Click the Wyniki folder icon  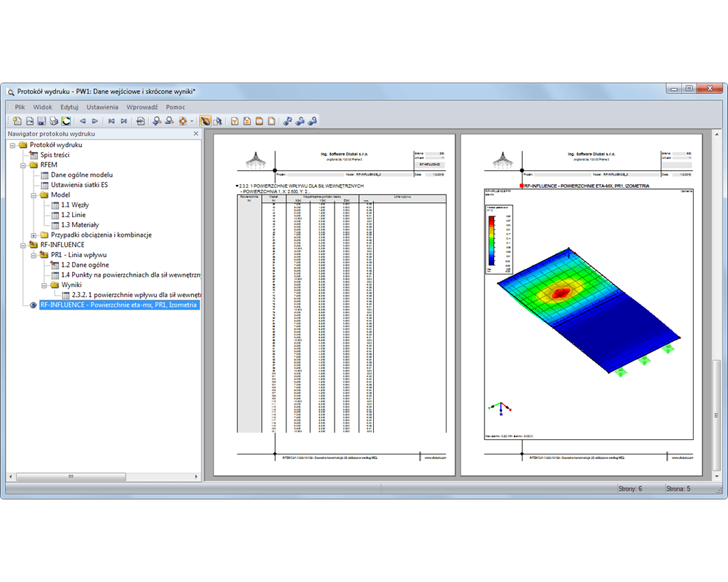pos(55,285)
